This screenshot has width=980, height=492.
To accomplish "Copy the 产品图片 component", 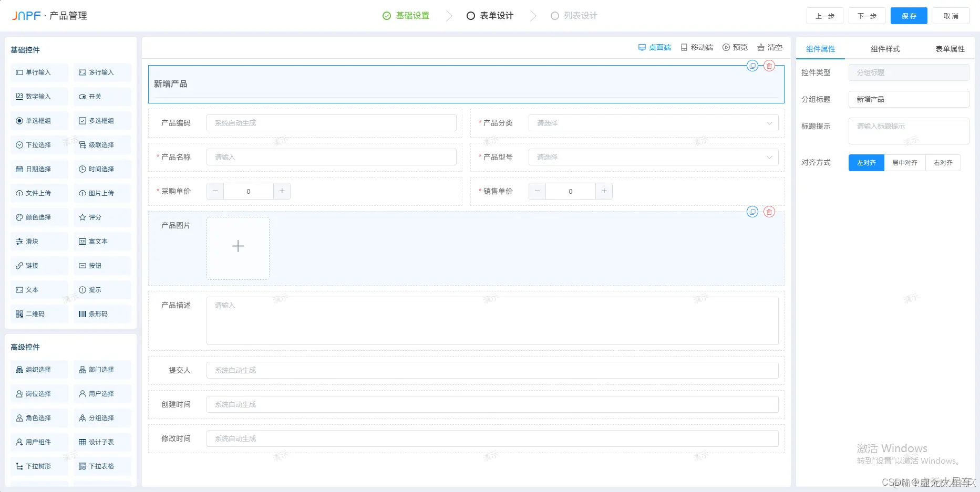I will click(x=752, y=212).
